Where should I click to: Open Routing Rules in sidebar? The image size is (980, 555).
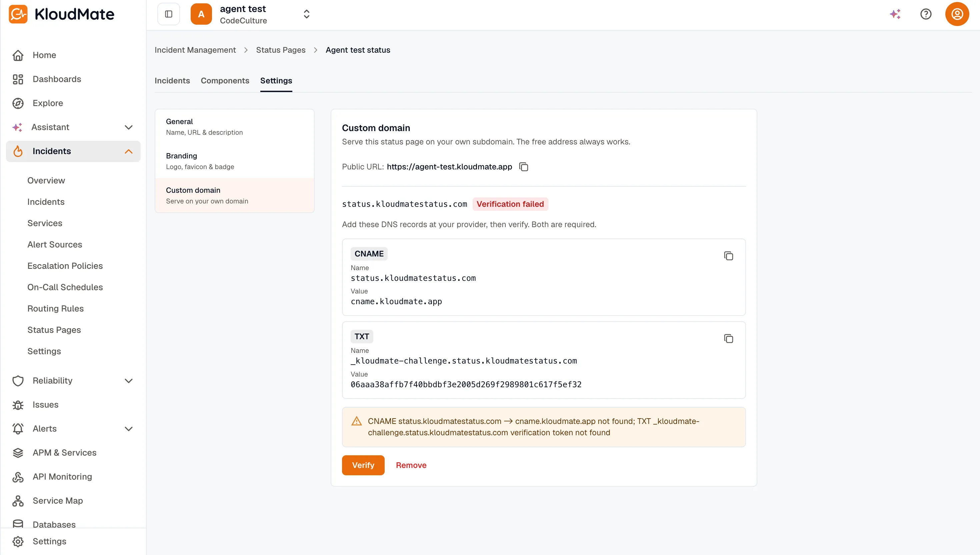point(55,309)
